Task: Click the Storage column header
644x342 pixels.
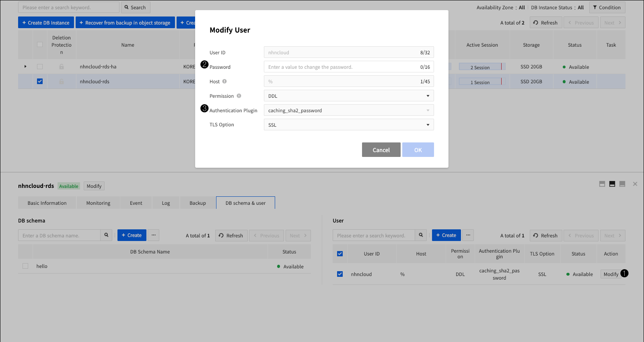Action: coord(531,45)
